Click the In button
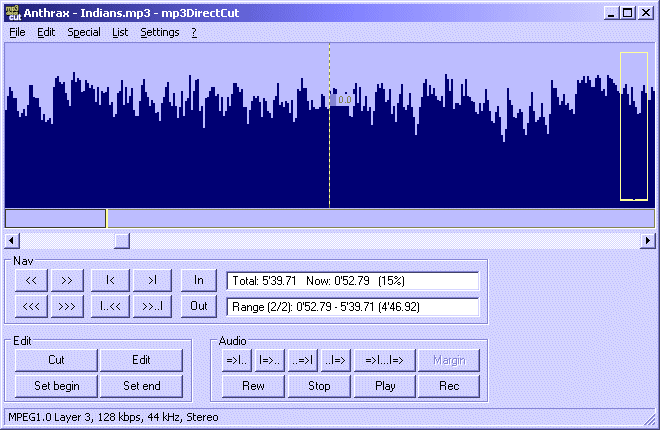 pos(199,280)
